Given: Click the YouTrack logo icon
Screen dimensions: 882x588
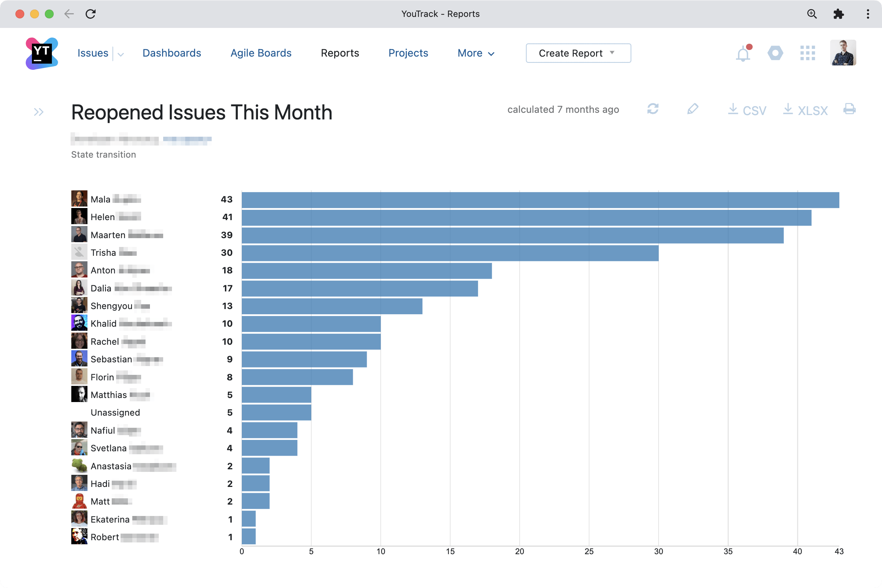Looking at the screenshot, I should (42, 53).
